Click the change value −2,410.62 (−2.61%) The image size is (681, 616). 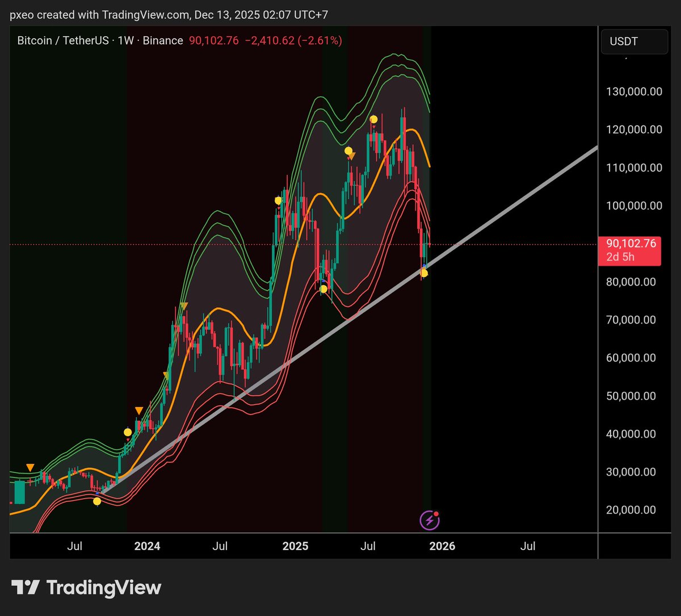coord(294,41)
